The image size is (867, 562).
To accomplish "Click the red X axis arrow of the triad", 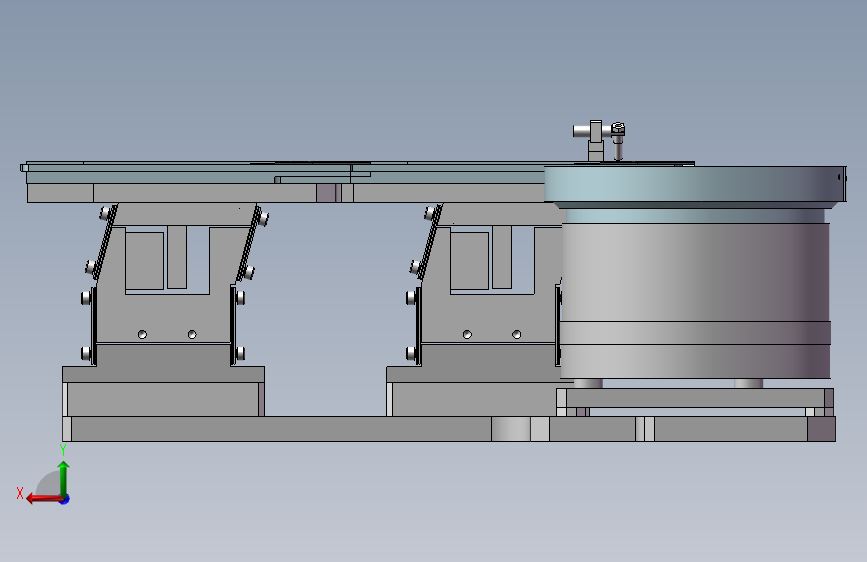I will click(44, 499).
